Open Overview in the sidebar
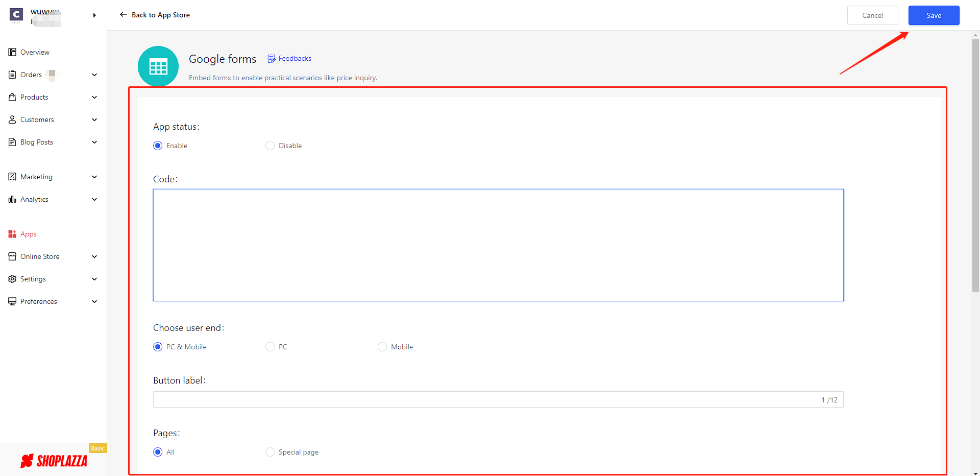The width and height of the screenshot is (980, 476). (35, 52)
